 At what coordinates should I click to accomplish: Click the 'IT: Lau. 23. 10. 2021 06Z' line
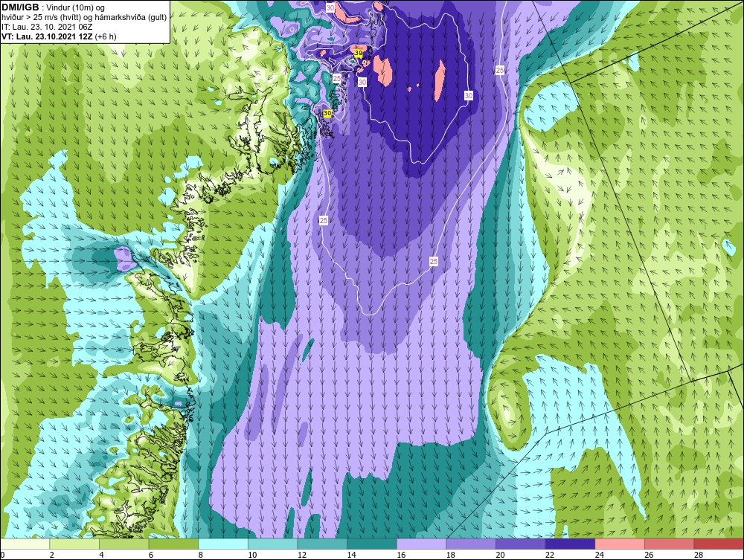(x=46, y=27)
